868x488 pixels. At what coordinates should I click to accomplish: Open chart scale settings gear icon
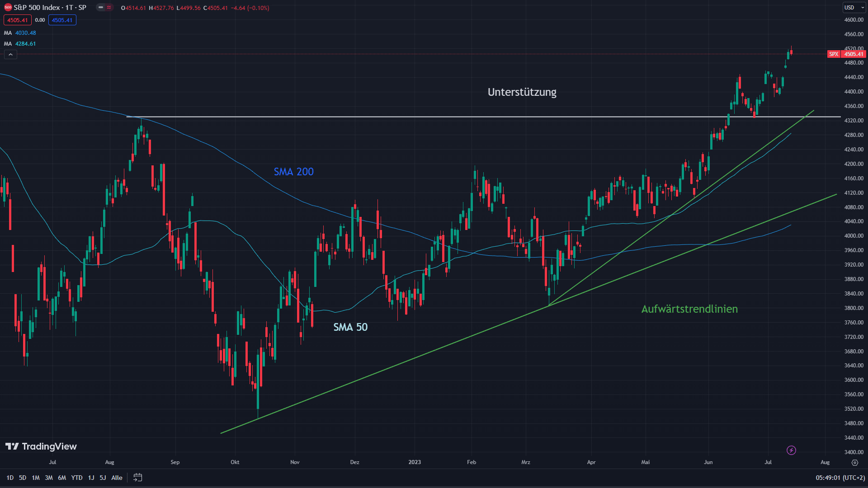coord(854,462)
